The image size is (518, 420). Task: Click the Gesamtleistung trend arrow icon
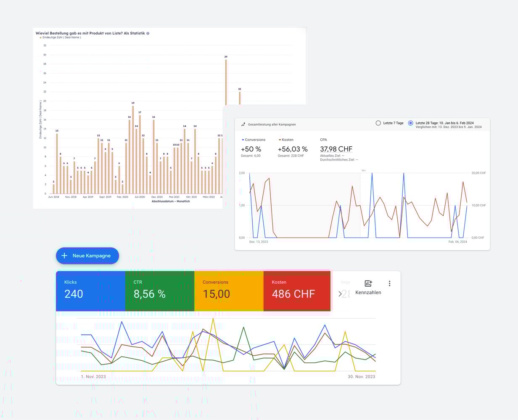click(243, 124)
